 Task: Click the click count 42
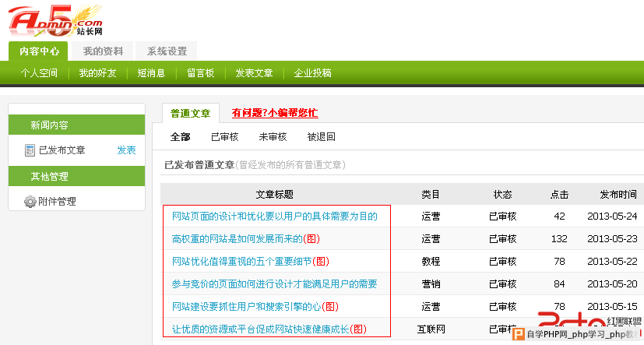(x=559, y=217)
